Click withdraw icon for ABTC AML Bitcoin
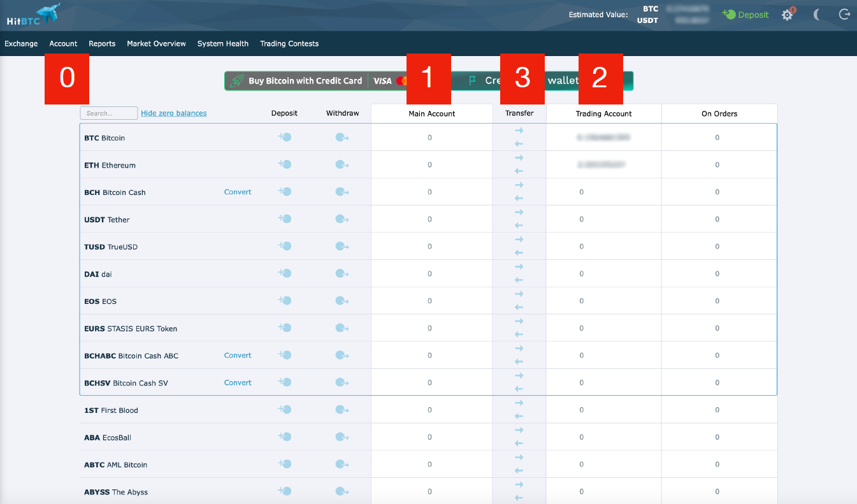 [342, 465]
